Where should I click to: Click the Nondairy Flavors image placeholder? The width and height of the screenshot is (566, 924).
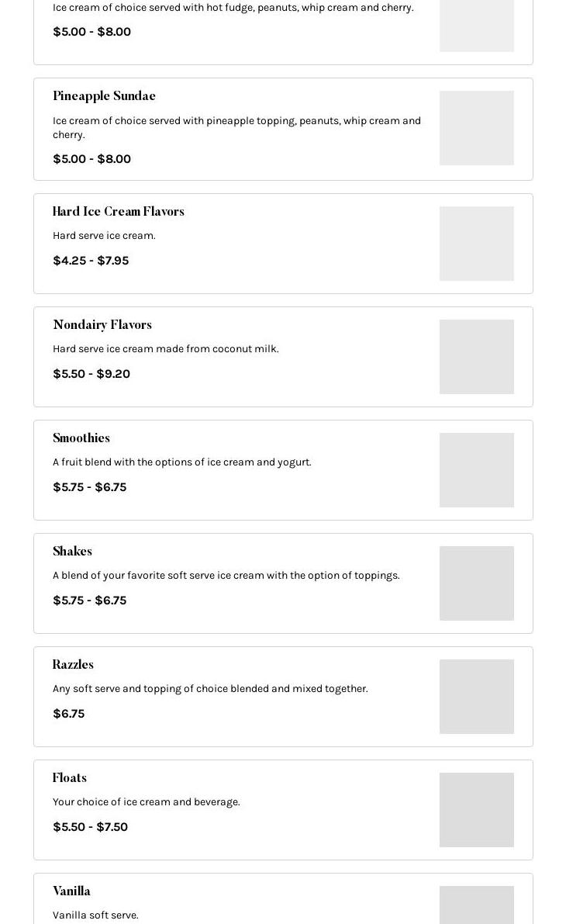click(476, 357)
